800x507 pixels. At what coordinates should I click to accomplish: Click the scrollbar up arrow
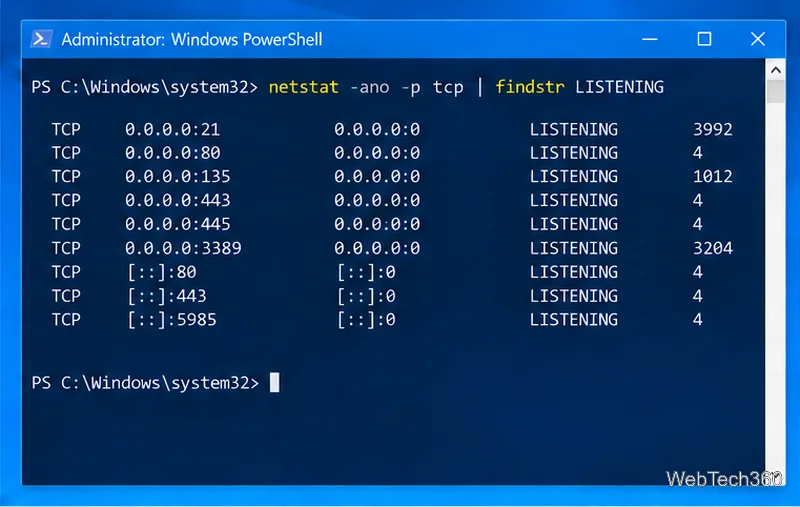click(x=776, y=70)
